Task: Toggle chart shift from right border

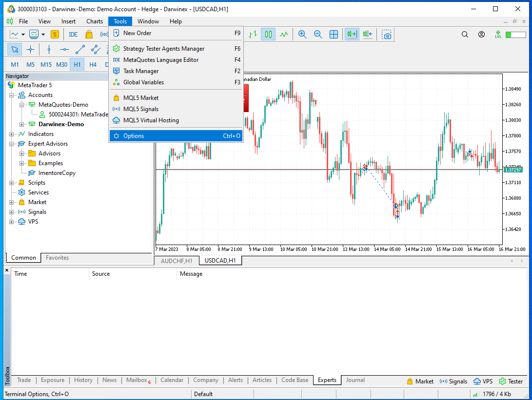Action: tap(368, 34)
